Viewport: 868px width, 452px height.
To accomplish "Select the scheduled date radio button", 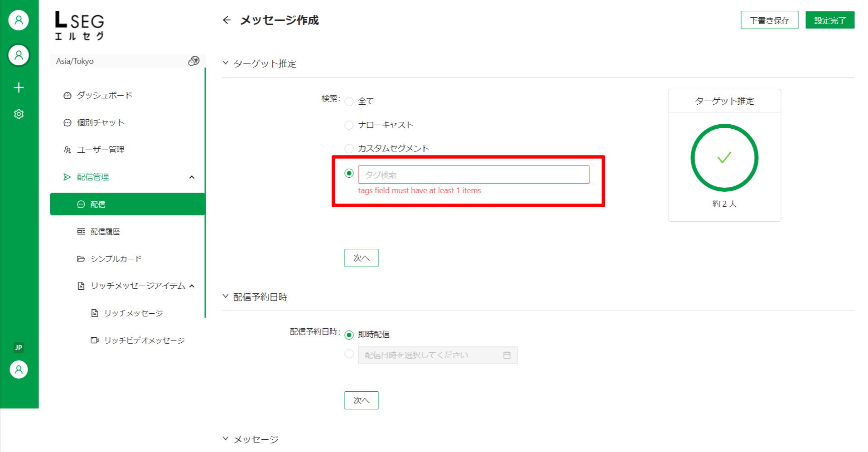I will [x=349, y=354].
